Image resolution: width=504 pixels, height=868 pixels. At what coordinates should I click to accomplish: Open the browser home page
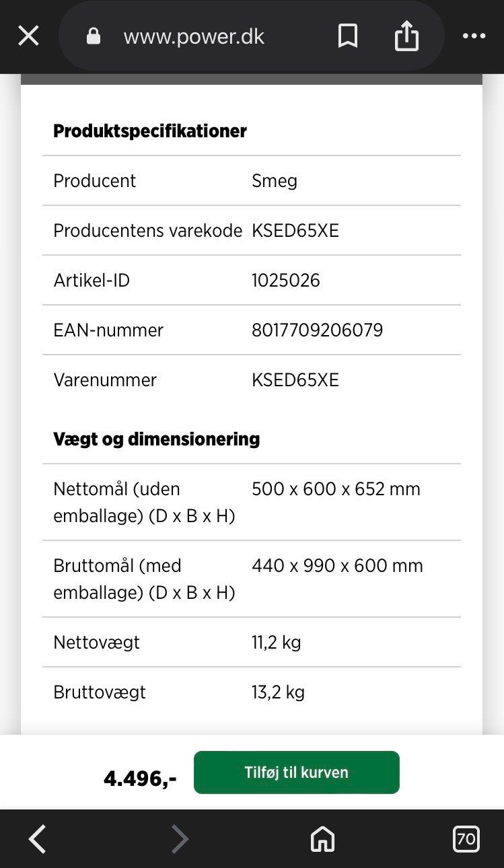322,839
